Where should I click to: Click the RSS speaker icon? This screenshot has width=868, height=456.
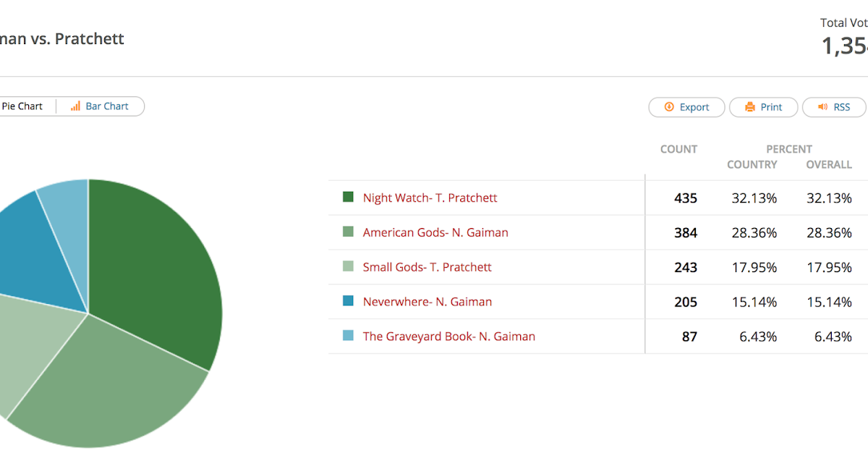pos(822,106)
